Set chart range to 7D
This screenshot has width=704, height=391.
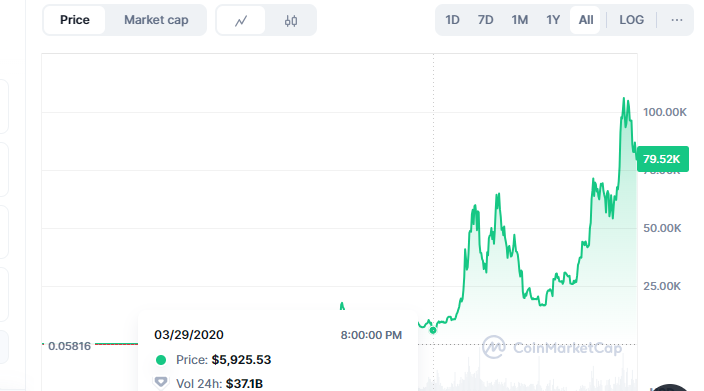(485, 20)
